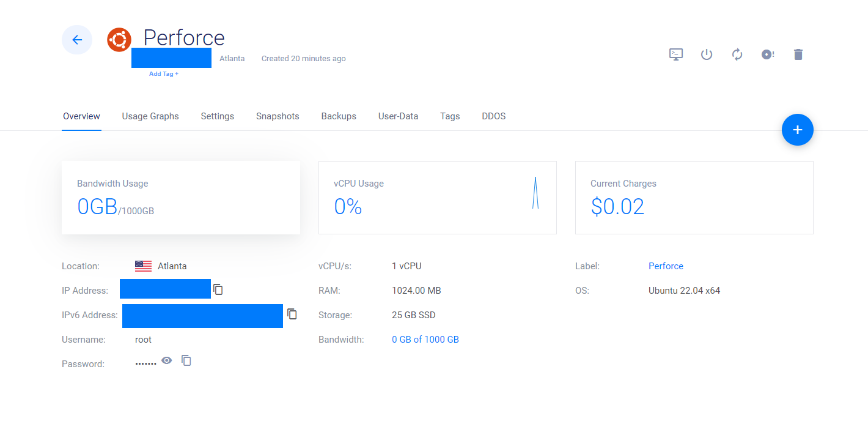Click the $0.02 charges amount
Viewport: 868px width, 421px height.
617,207
